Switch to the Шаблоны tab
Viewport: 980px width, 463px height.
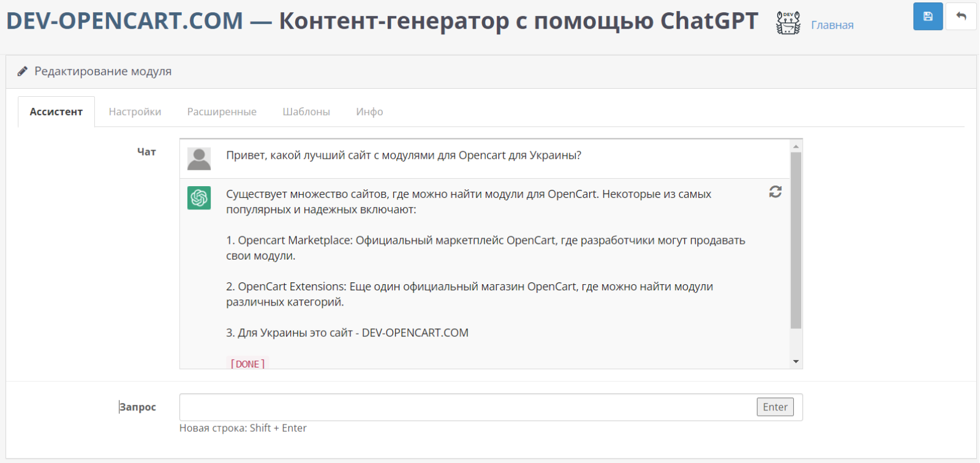pos(306,111)
